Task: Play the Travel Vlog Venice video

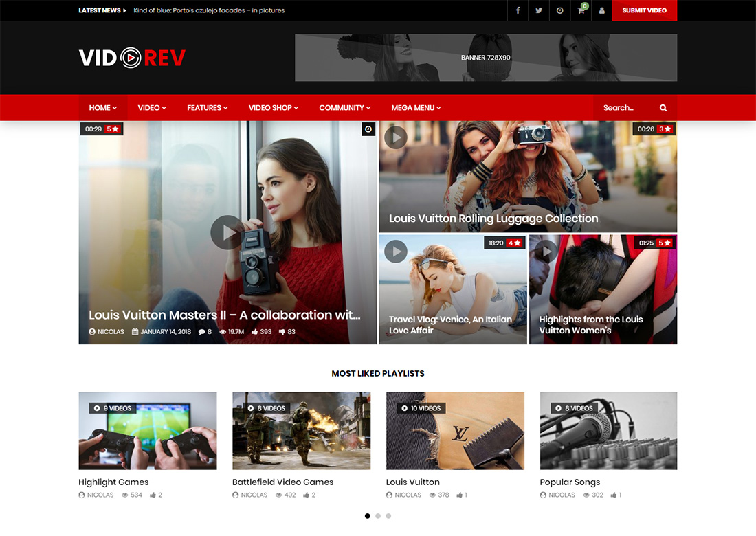Action: point(396,251)
